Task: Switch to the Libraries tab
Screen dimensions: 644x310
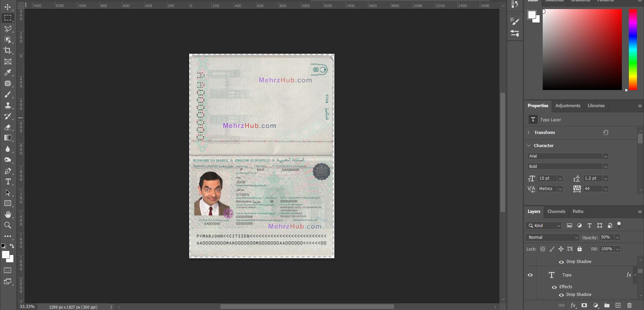Action: [596, 105]
